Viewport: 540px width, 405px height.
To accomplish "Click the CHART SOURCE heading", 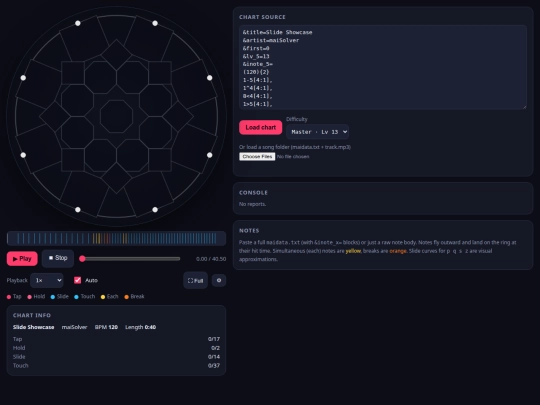I will click(262, 17).
